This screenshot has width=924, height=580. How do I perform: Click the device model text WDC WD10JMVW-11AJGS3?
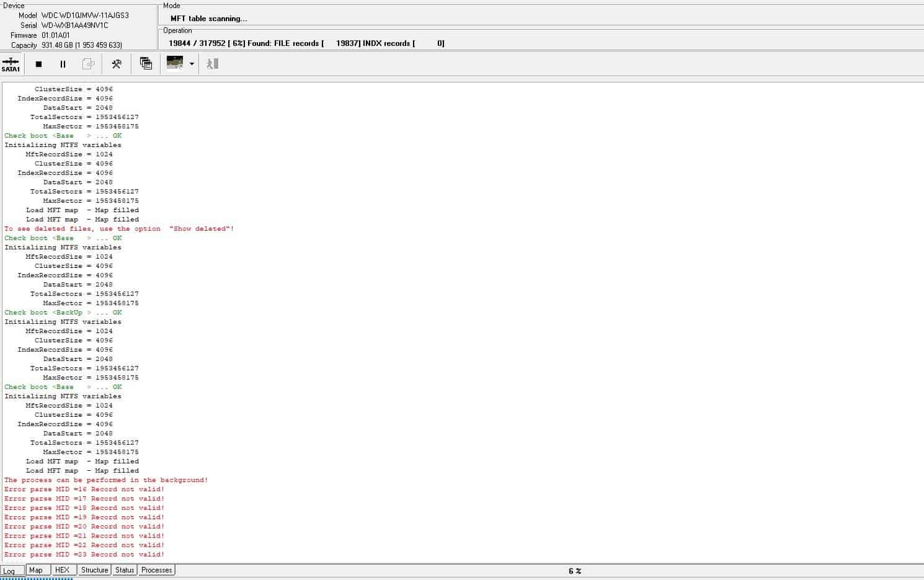point(85,16)
